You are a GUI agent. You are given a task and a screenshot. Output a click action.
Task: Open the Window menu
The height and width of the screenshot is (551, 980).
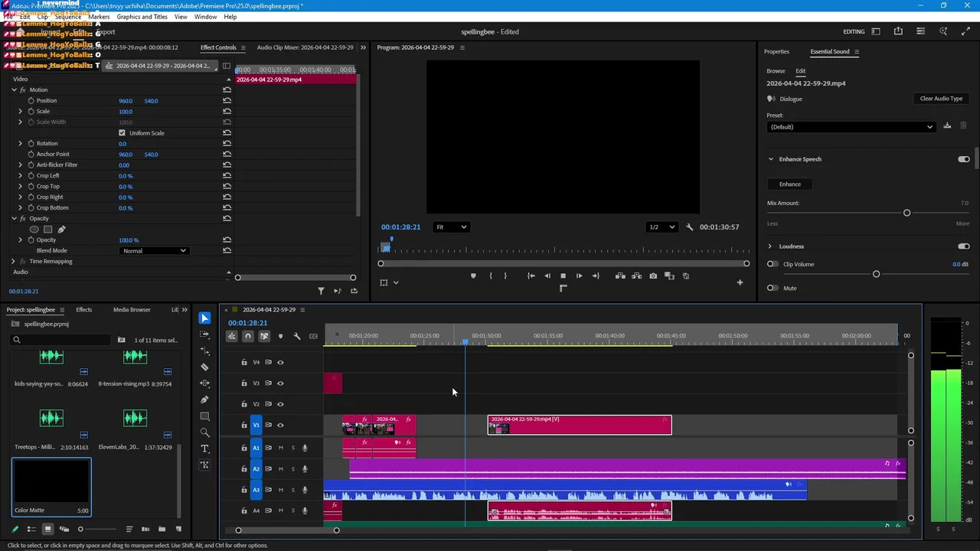coord(205,17)
